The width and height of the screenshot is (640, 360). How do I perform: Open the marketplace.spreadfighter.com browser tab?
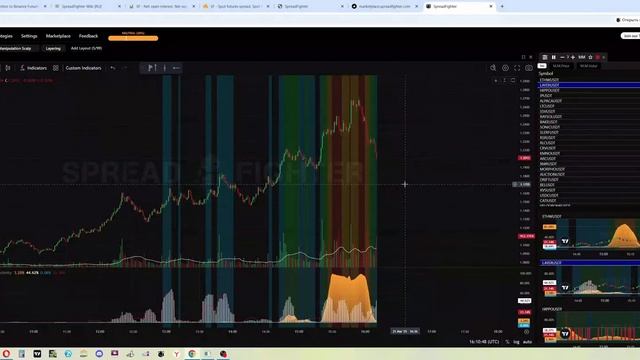pyautogui.click(x=384, y=7)
